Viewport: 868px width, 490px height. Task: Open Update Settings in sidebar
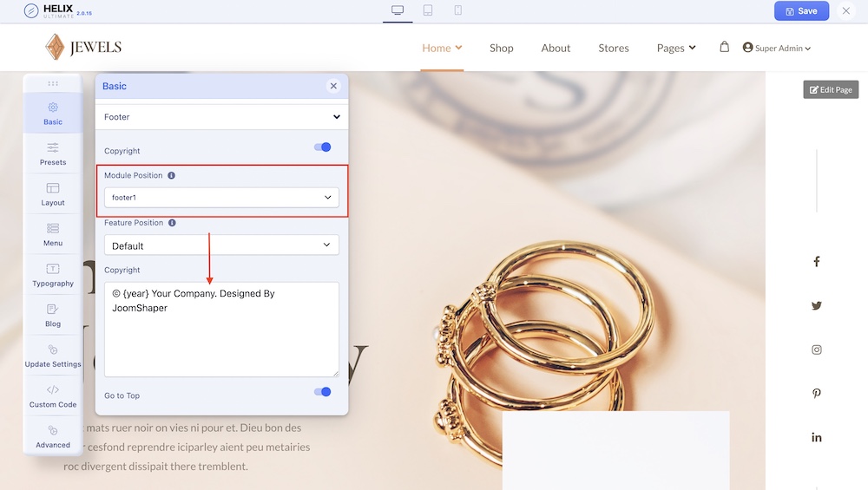click(53, 356)
